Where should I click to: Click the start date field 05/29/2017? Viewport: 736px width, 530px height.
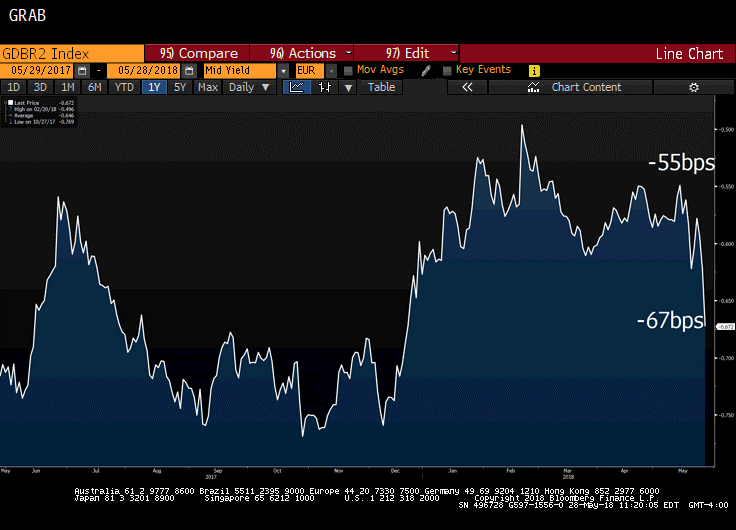click(38, 71)
